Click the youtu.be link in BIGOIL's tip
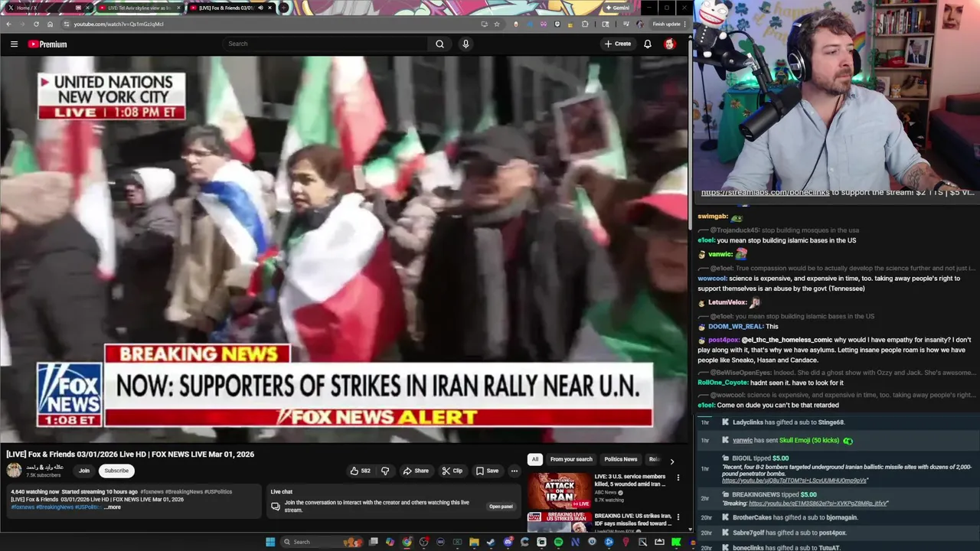This screenshot has width=980, height=551. point(794,481)
